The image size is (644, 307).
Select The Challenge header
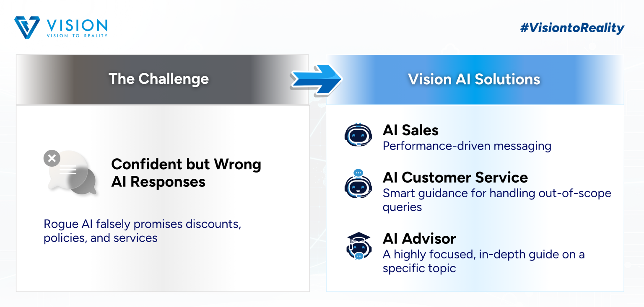tap(158, 79)
